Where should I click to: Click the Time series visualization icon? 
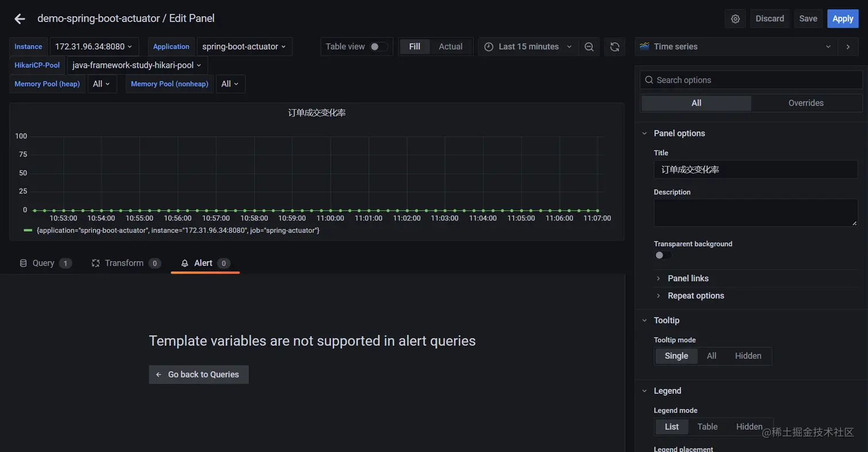645,46
